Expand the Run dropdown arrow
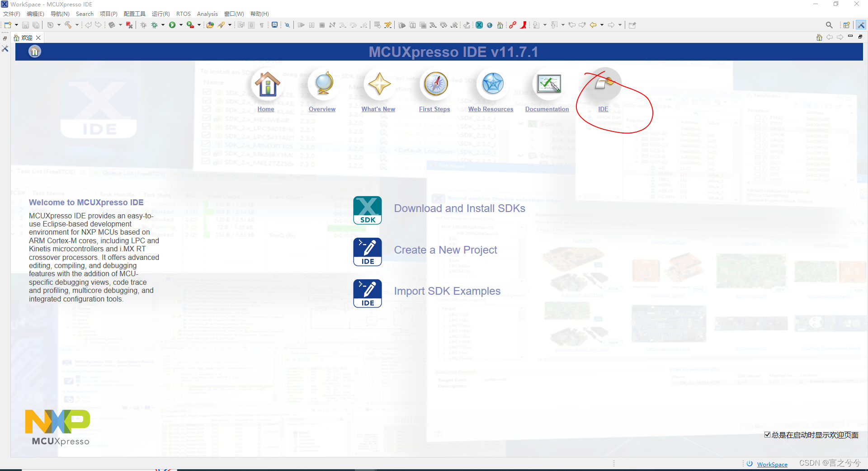This screenshot has width=868, height=471. (x=181, y=25)
